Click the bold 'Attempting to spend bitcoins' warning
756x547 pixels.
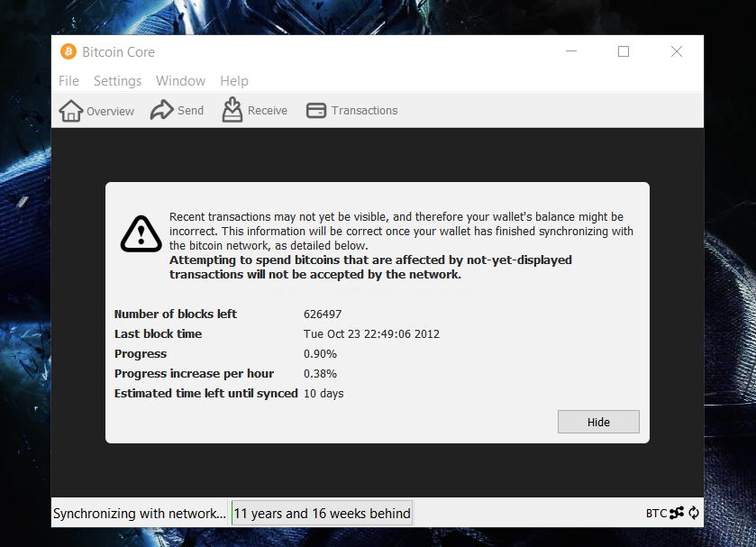point(370,268)
